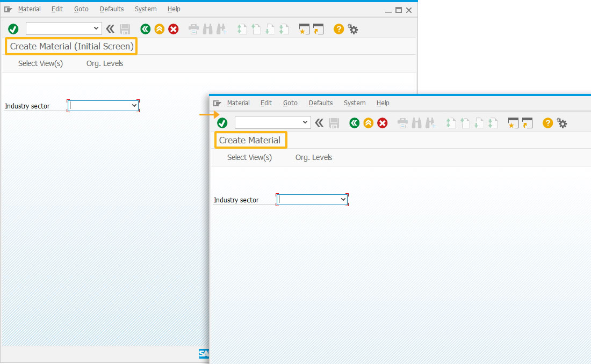Screen dimensions: 591x364
Task: Open Defaults menu in front Create Material window
Action: point(321,103)
